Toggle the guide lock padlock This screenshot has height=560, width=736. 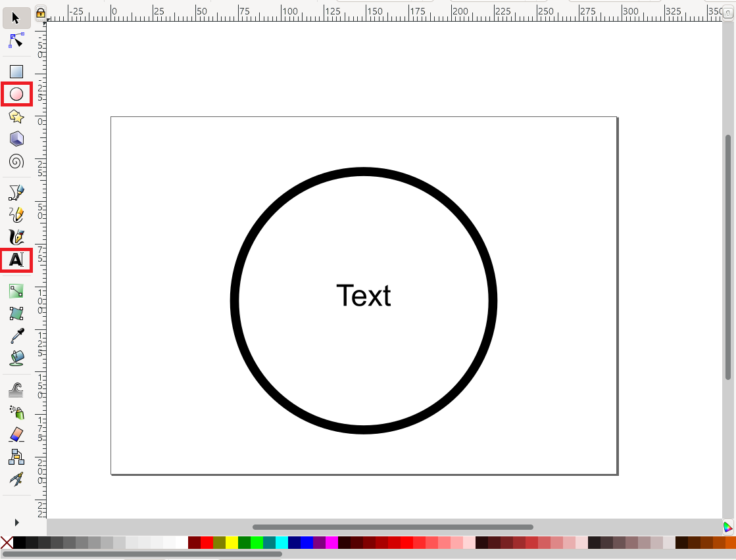point(41,13)
